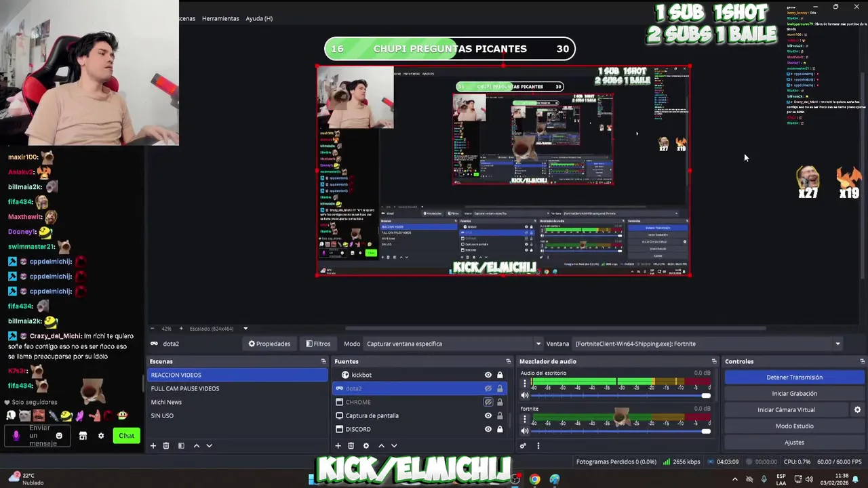Image resolution: width=868 pixels, height=488 pixels.
Task: Open audio mixer options menu at bottom
Action: point(538,446)
